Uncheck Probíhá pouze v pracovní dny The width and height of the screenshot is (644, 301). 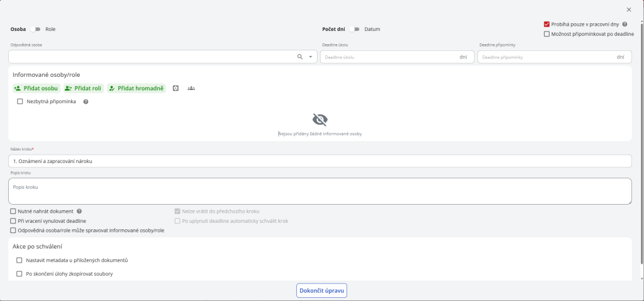pyautogui.click(x=547, y=25)
